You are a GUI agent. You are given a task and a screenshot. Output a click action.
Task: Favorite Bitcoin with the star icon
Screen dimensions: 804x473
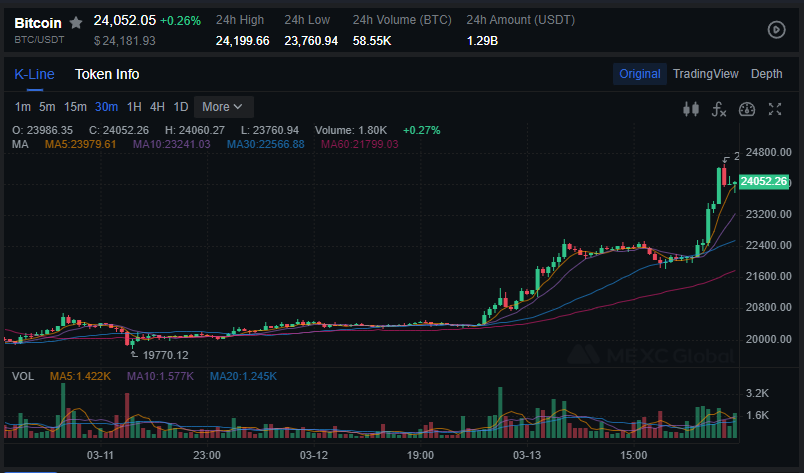pos(76,22)
